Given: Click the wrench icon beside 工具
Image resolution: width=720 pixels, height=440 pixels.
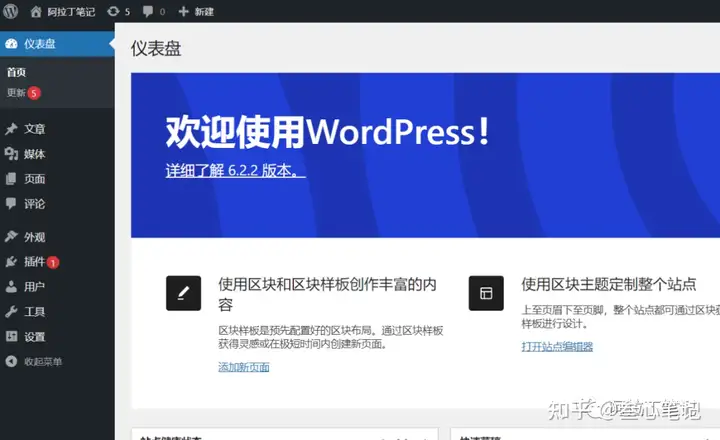Looking at the screenshot, I should tap(11, 311).
